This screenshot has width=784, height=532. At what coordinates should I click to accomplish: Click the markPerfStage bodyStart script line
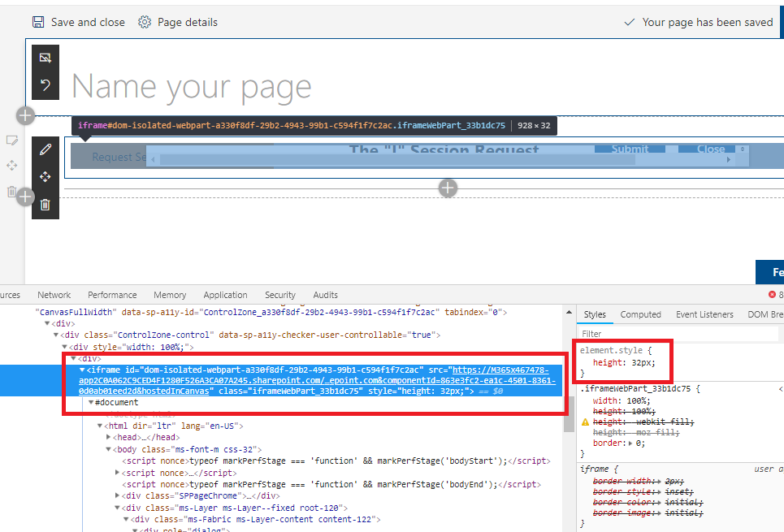click(x=336, y=461)
